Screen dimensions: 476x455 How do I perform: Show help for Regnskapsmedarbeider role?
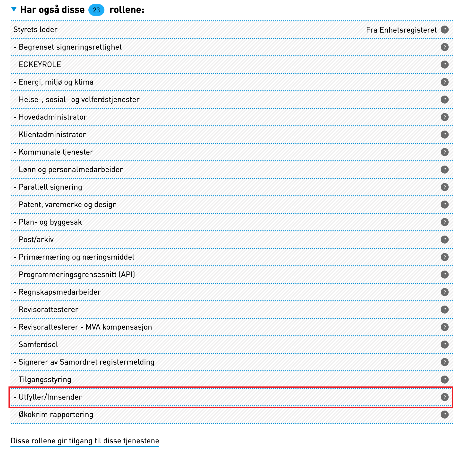point(444,292)
